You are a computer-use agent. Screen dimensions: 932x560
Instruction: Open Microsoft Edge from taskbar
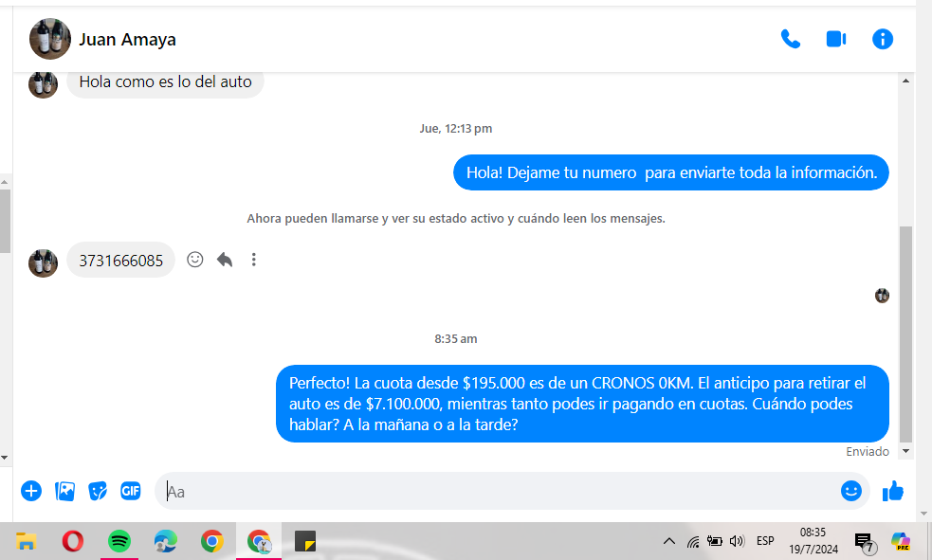pos(166,541)
